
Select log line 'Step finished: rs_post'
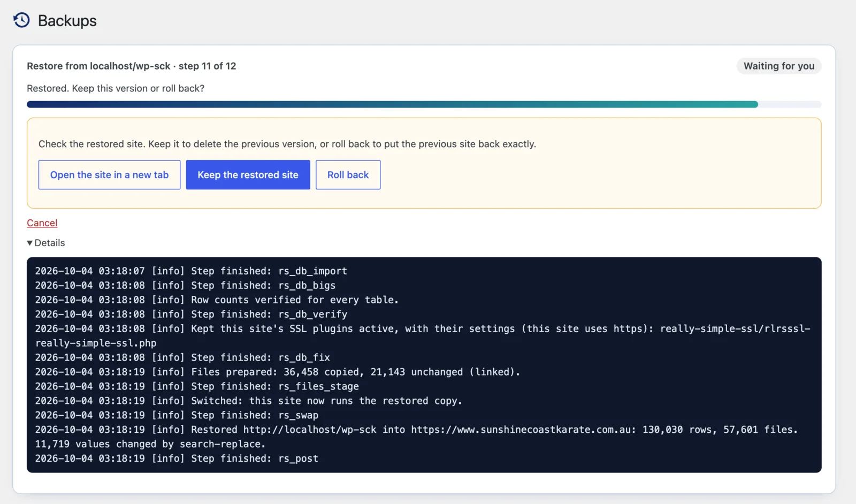click(x=177, y=459)
